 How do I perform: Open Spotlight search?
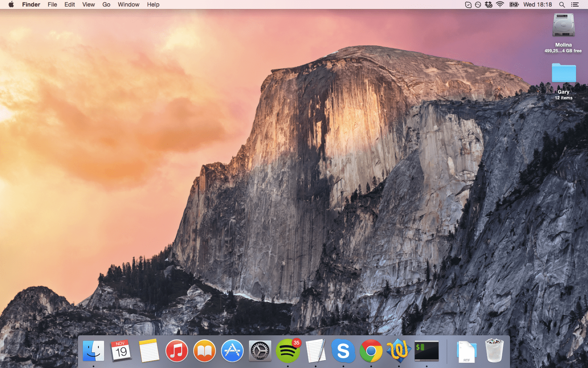562,4
